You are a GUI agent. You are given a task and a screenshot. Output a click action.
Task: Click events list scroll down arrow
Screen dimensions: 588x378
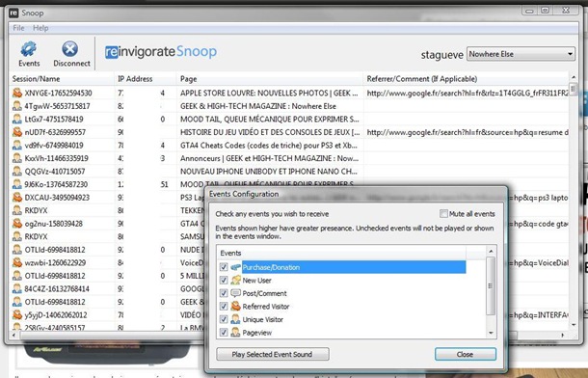pos(491,333)
